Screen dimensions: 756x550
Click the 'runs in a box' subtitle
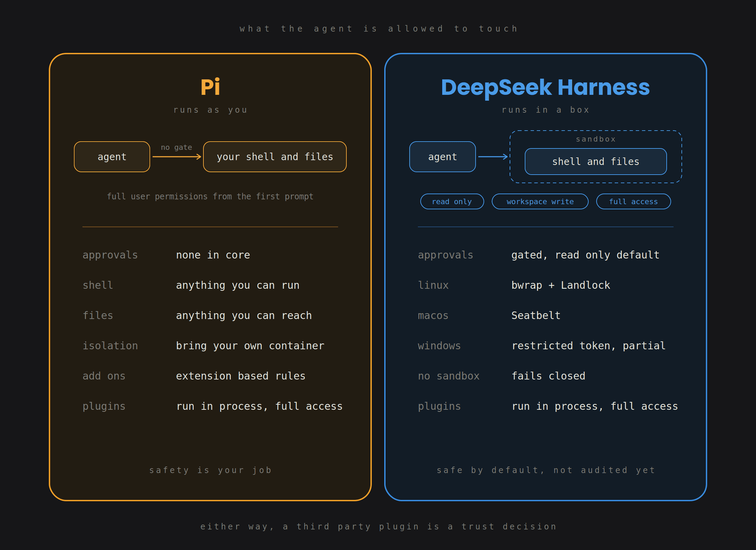coord(545,110)
